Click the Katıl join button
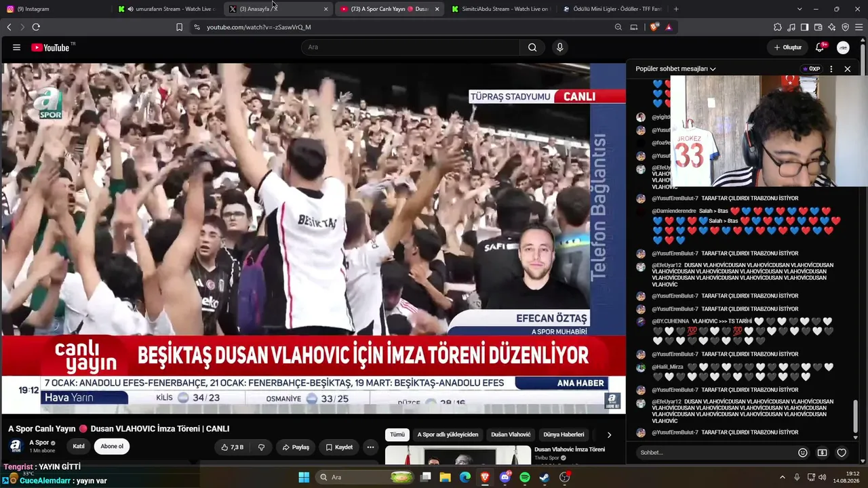Image resolution: width=868 pixels, height=488 pixels. click(x=79, y=447)
